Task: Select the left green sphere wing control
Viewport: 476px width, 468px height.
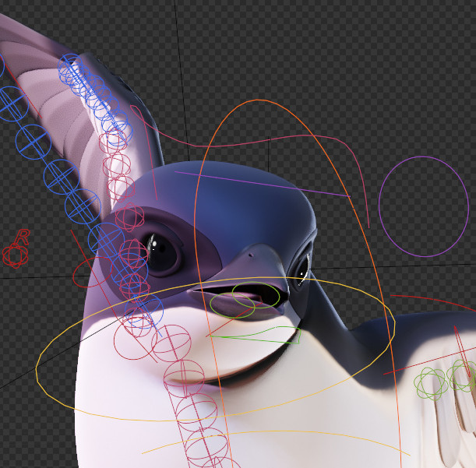Action: tap(431, 383)
